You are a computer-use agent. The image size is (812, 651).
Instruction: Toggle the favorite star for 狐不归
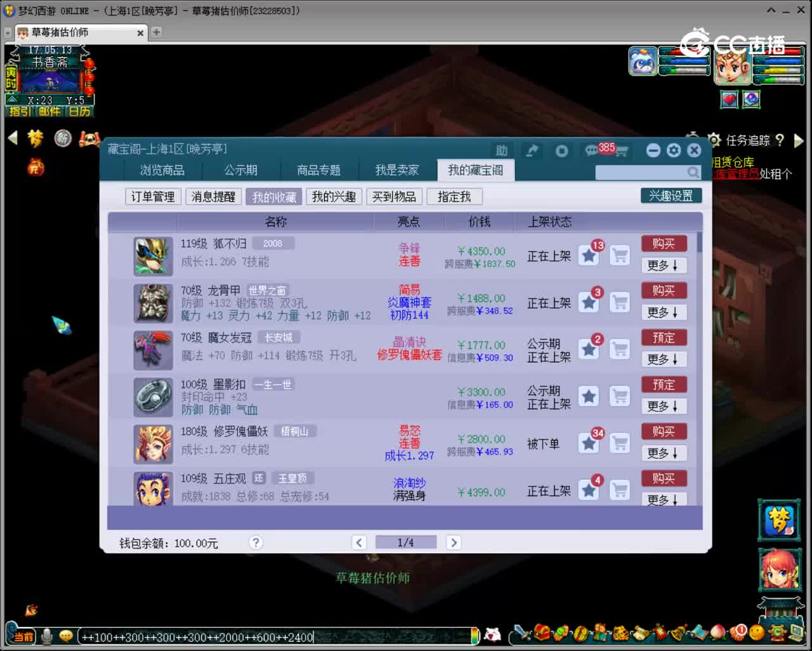[589, 255]
